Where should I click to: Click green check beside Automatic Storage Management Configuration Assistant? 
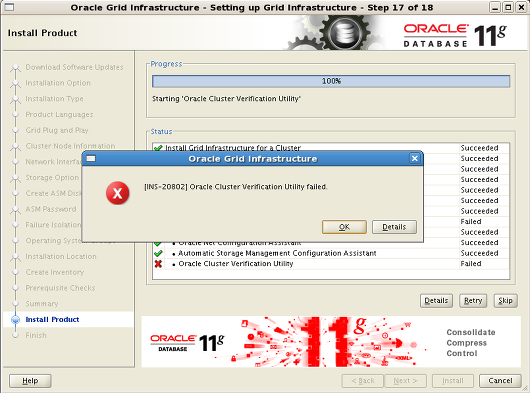[158, 253]
